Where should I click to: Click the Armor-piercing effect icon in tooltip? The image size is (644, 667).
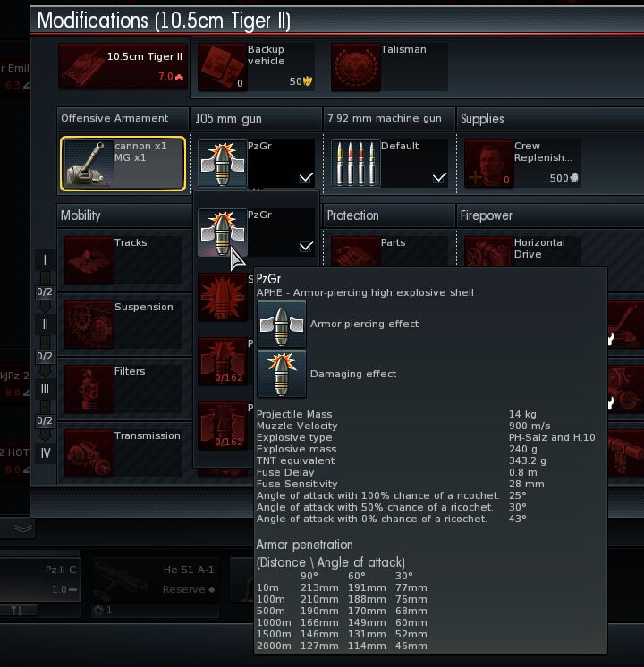[x=282, y=325]
